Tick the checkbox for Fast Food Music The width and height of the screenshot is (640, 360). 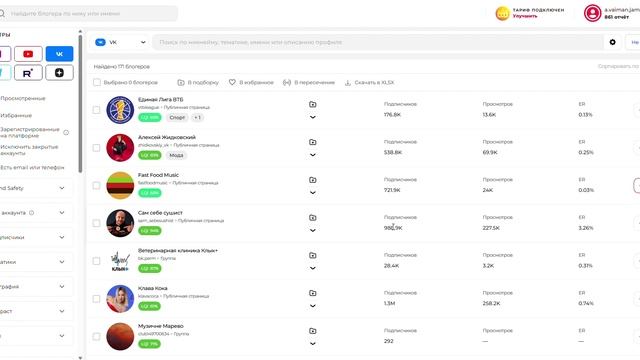pos(96,185)
